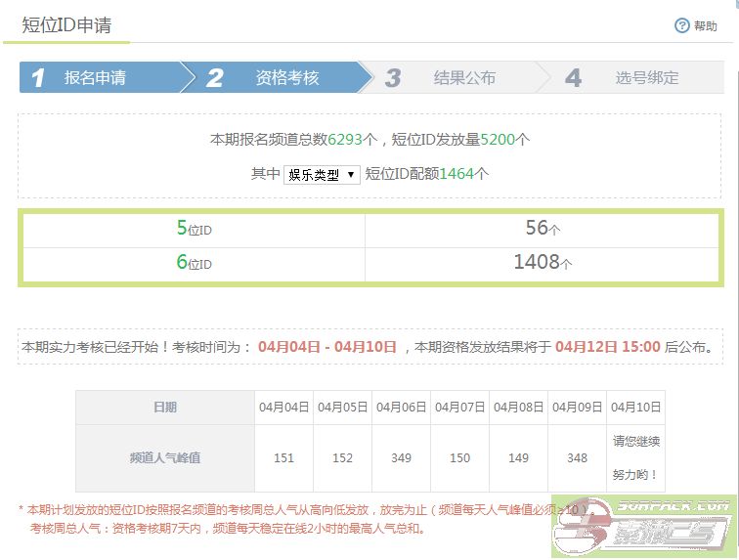The width and height of the screenshot is (739, 560).
Task: Click the 5位ID row label
Action: pos(195,228)
